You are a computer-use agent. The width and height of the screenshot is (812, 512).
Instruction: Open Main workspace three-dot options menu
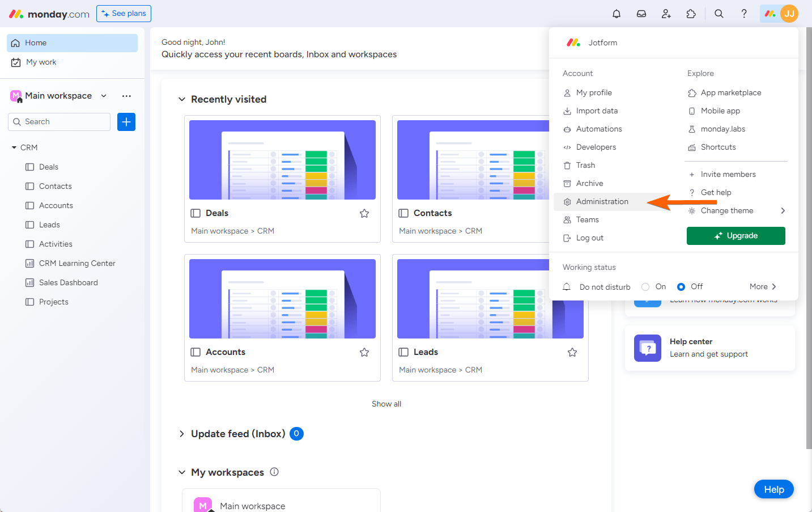point(126,96)
